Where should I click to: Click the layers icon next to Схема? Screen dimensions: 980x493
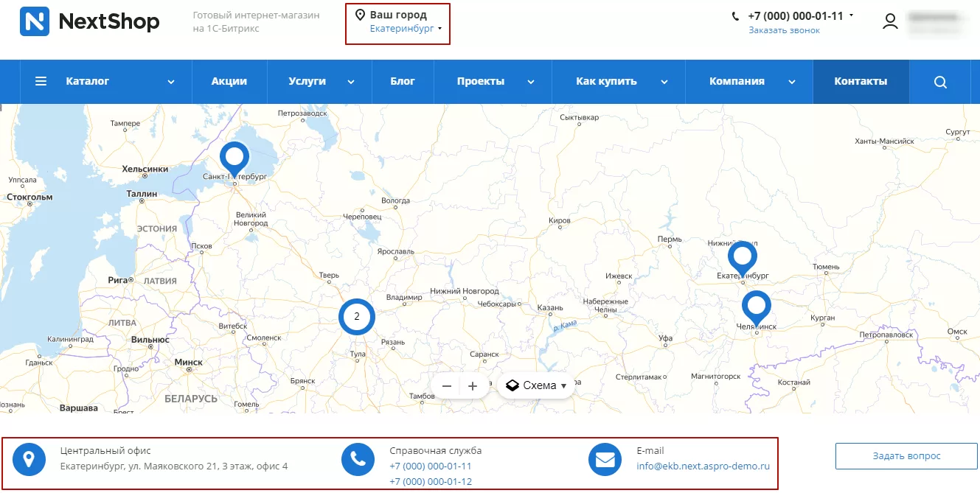[512, 385]
